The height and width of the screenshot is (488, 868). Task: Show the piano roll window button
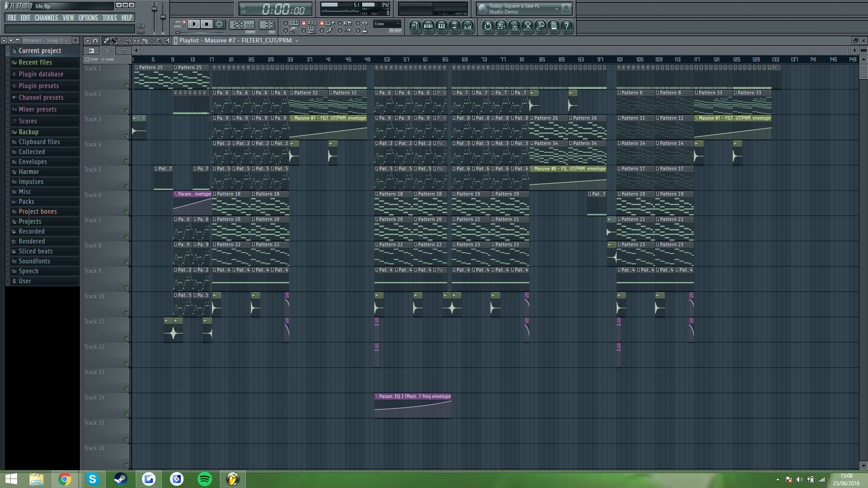[441, 26]
